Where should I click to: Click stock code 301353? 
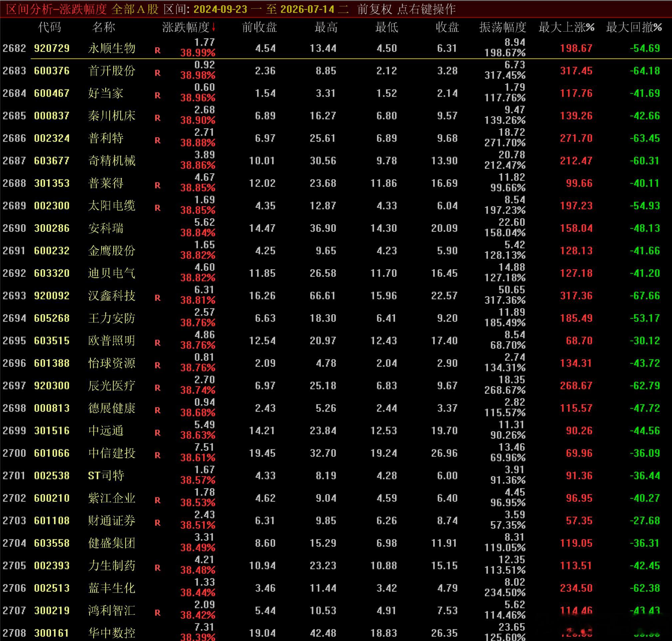point(52,183)
